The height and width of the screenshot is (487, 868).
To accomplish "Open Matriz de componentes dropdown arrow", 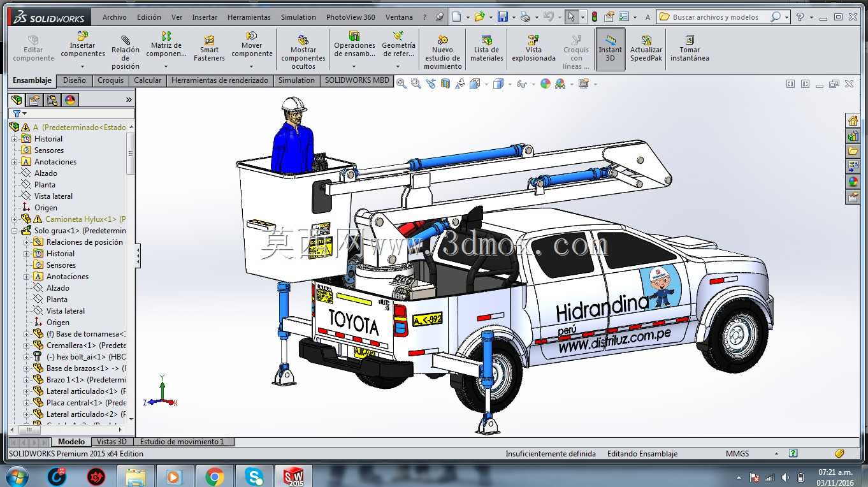I will click(x=166, y=66).
